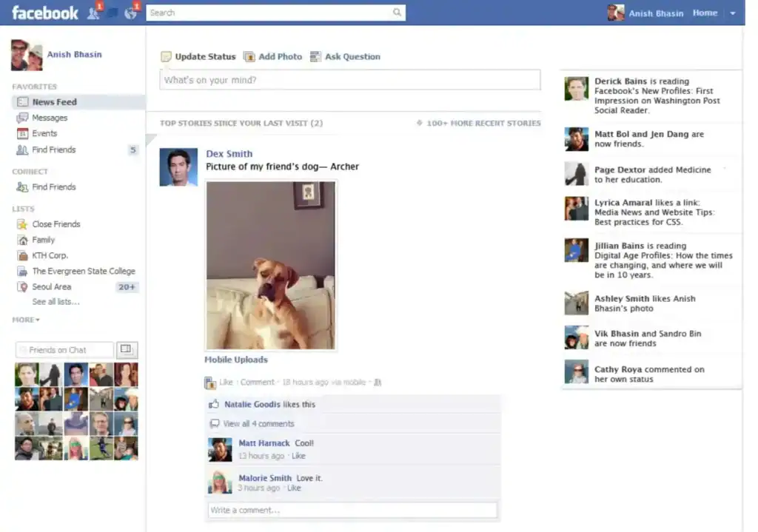Open Natalie Goodis's profile link
758x532 pixels.
(252, 405)
